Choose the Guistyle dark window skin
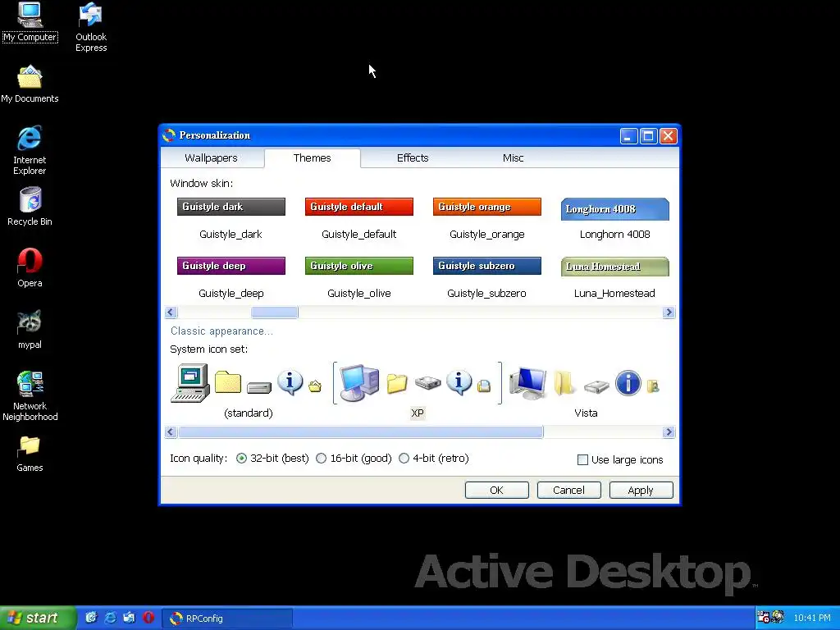Screen dimensions: 840x630 pos(231,218)
